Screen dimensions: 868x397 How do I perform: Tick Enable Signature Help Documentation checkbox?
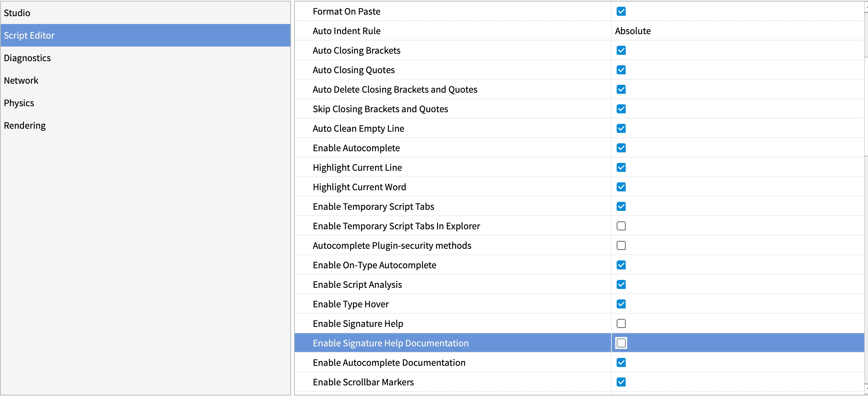(621, 343)
